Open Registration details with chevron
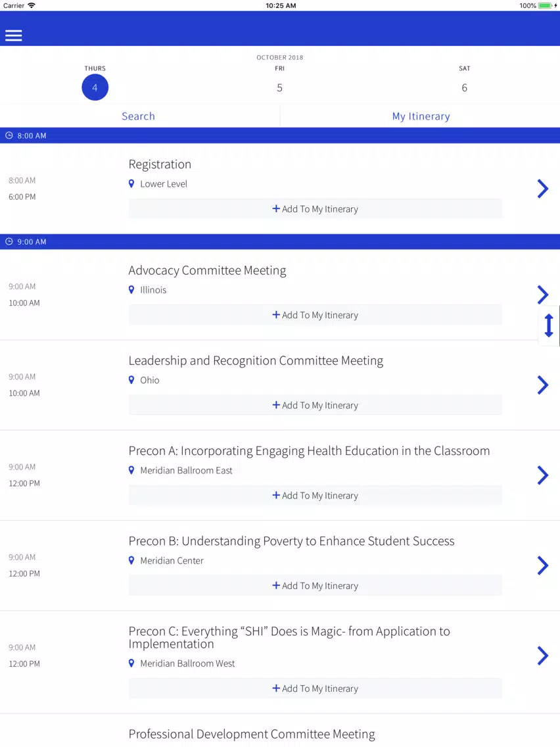560x747 pixels. pos(542,189)
